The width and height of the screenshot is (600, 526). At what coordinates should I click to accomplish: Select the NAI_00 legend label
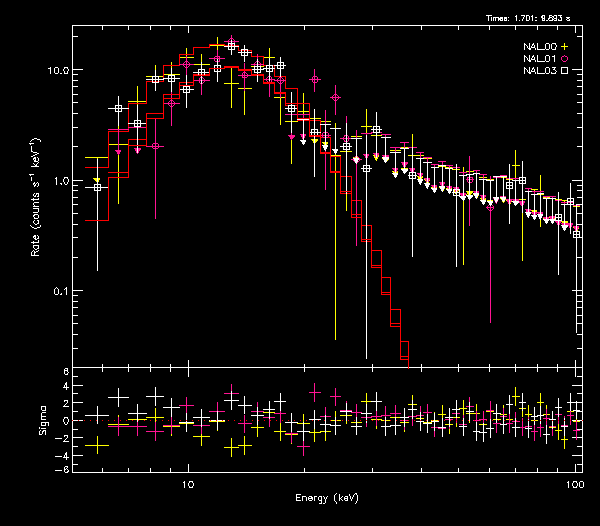[538, 46]
